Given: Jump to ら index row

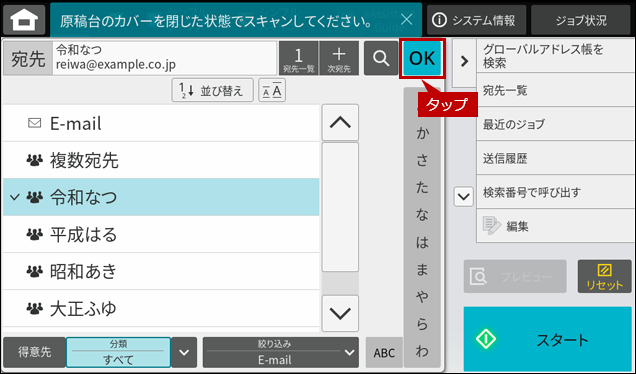Looking at the screenshot, I should click(422, 324).
